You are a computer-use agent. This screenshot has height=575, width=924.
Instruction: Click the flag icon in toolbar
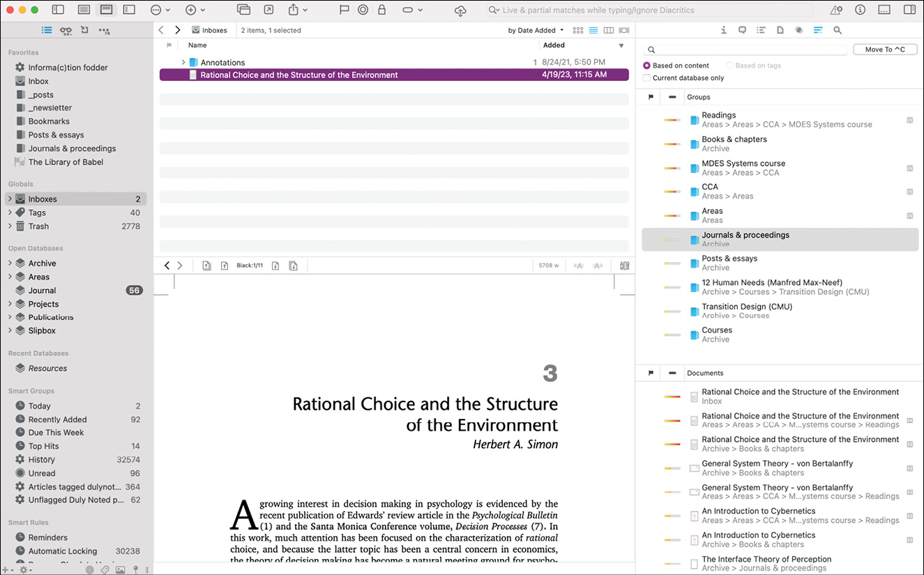pyautogui.click(x=344, y=10)
